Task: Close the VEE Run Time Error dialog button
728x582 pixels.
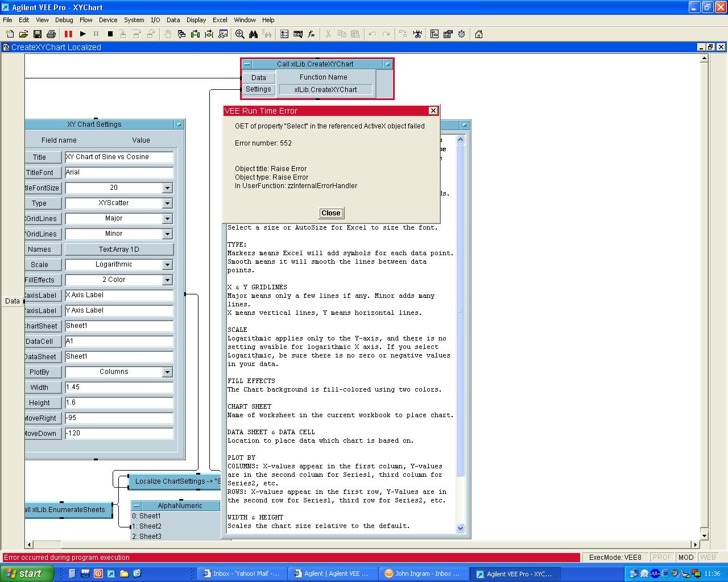Action: (330, 213)
